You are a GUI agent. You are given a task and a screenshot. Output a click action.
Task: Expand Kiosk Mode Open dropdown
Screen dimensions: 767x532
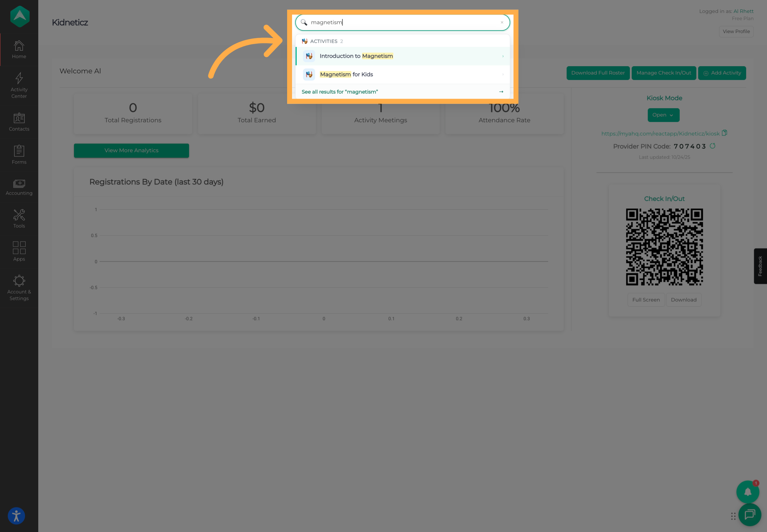tap(663, 115)
